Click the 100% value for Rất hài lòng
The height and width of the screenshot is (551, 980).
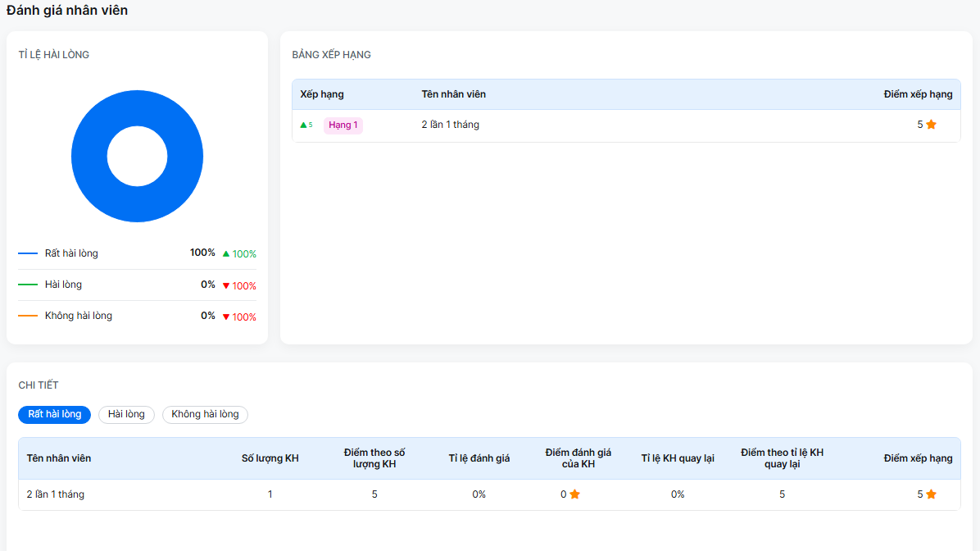pyautogui.click(x=202, y=253)
